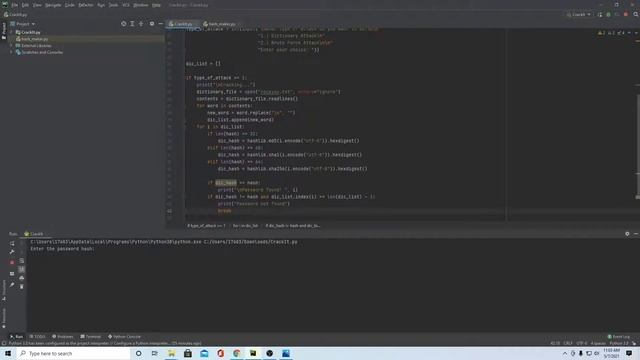Open the Python Console tool window
640x360 pixels.
point(124,337)
